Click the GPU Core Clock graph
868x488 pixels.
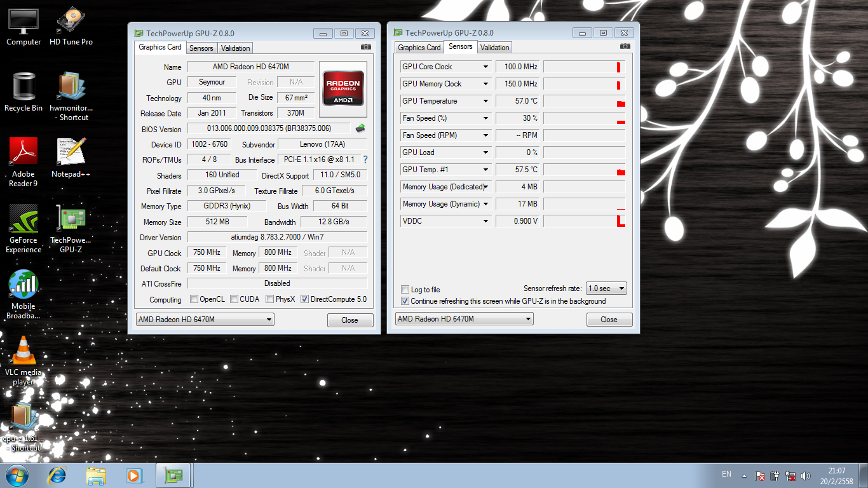(585, 67)
